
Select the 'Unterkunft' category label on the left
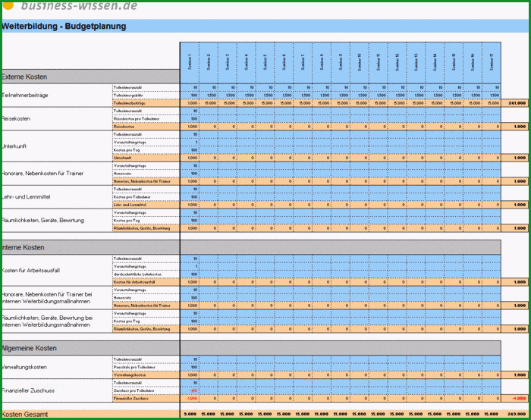tap(14, 146)
